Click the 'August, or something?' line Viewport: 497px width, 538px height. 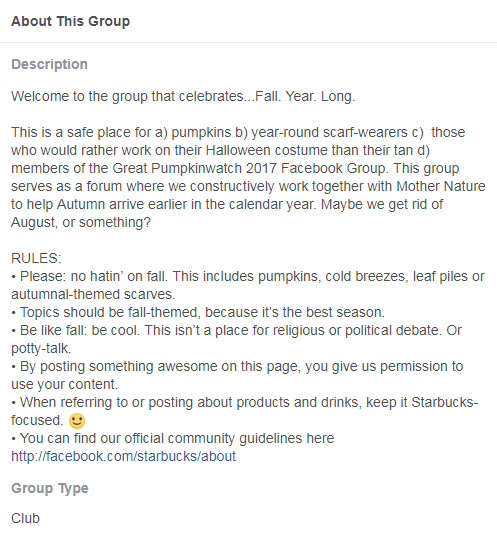tap(81, 222)
